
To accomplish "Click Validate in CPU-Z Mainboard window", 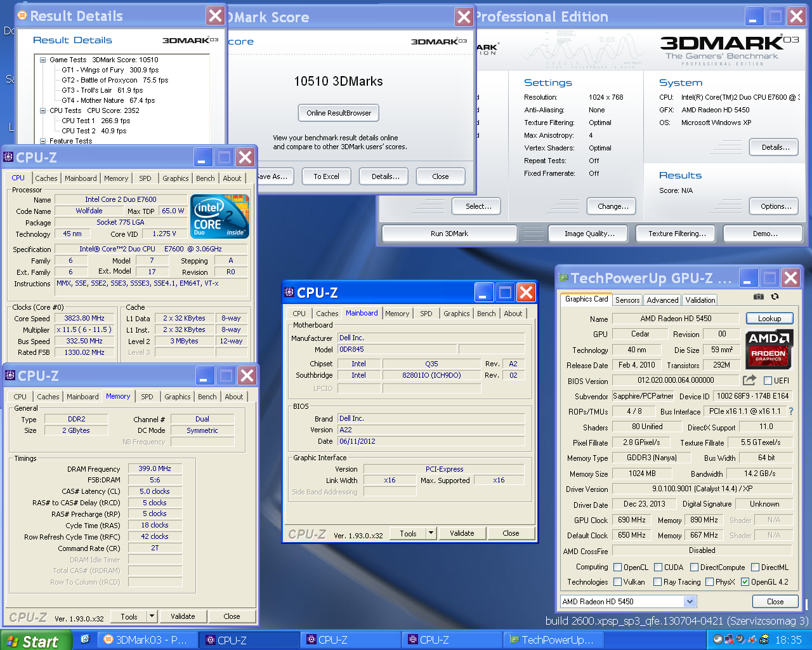I will [x=462, y=533].
